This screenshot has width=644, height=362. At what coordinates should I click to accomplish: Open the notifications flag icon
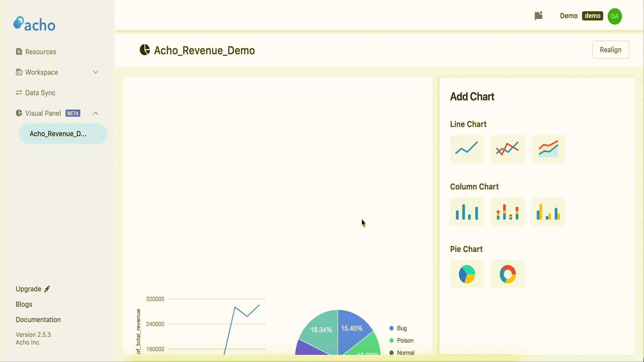click(x=538, y=16)
